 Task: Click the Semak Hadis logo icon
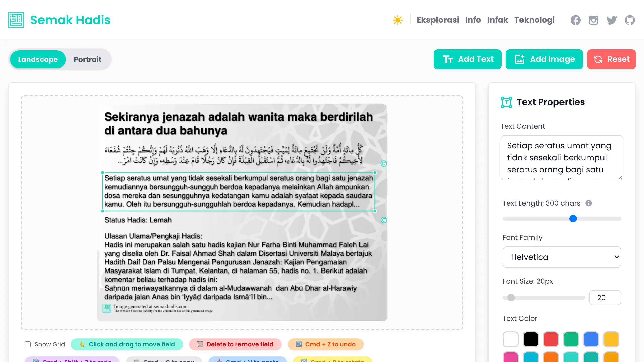click(x=16, y=20)
